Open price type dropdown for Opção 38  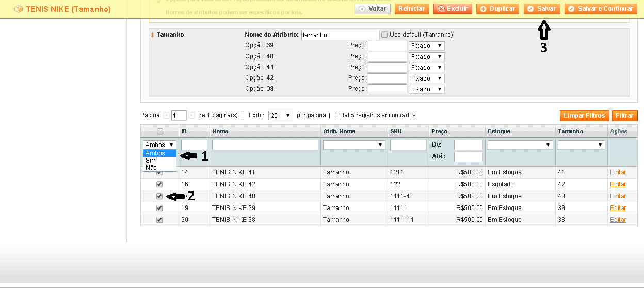(426, 89)
